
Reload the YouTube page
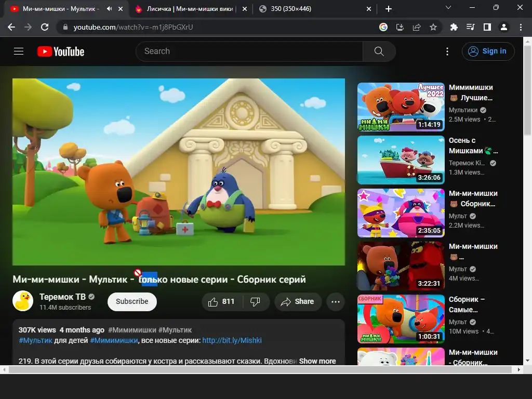click(45, 27)
